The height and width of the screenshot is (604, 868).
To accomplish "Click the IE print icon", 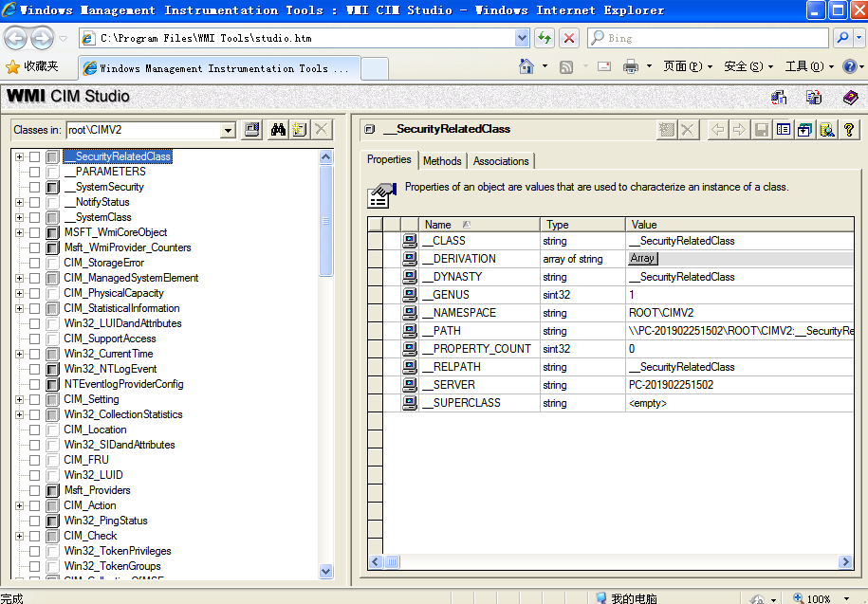I will 631,67.
